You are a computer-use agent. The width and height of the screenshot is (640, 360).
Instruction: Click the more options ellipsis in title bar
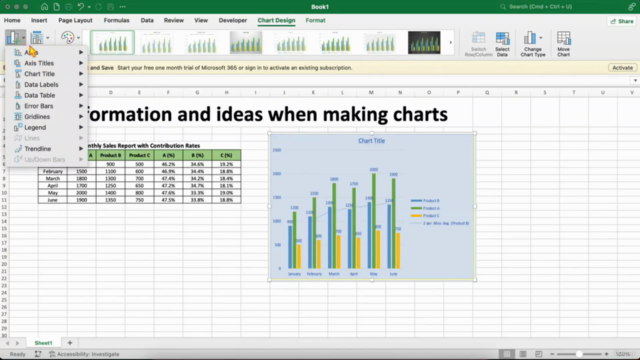pyautogui.click(x=122, y=7)
